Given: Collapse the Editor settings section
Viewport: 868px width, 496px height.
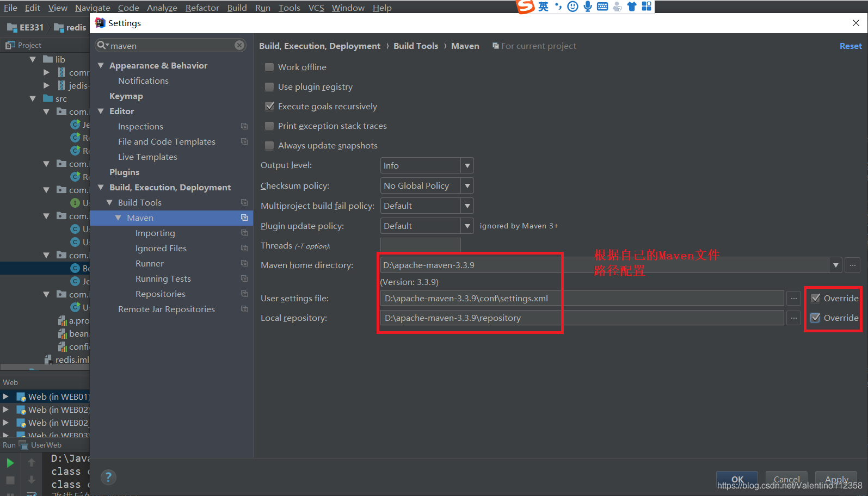Looking at the screenshot, I should click(101, 111).
